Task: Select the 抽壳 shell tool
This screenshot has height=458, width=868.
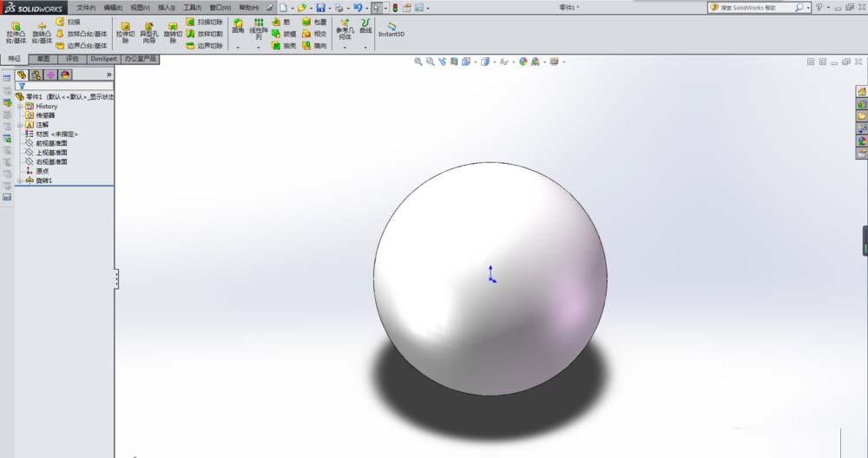Action: coord(284,45)
